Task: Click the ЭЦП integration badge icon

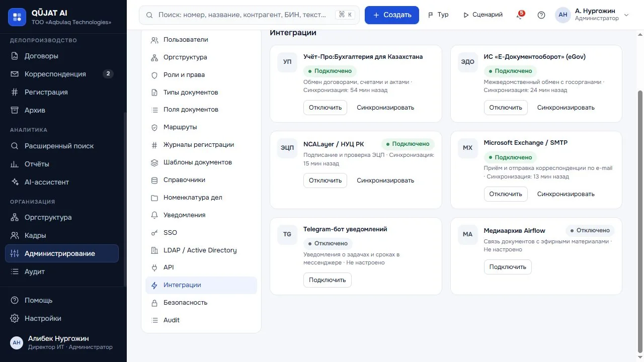Action: (287, 148)
